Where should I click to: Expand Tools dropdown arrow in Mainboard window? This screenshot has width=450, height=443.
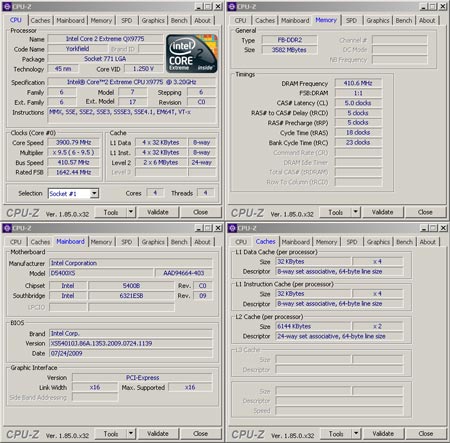[x=131, y=434]
